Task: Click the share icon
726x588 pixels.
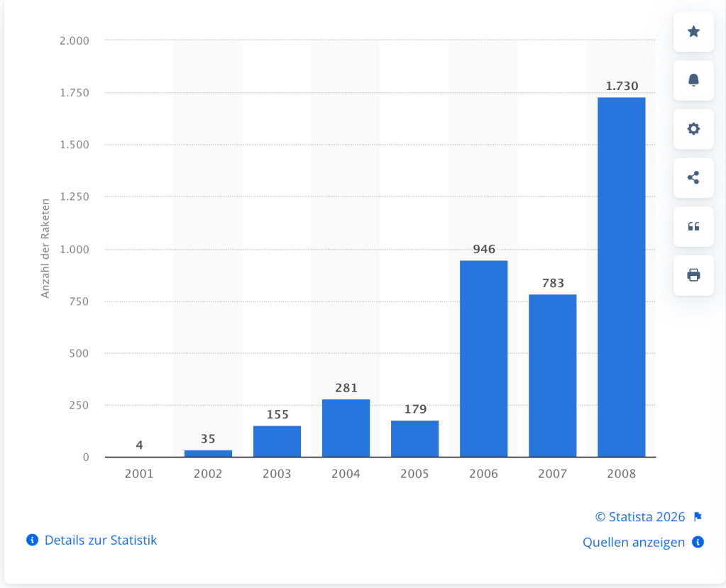Action: [693, 177]
